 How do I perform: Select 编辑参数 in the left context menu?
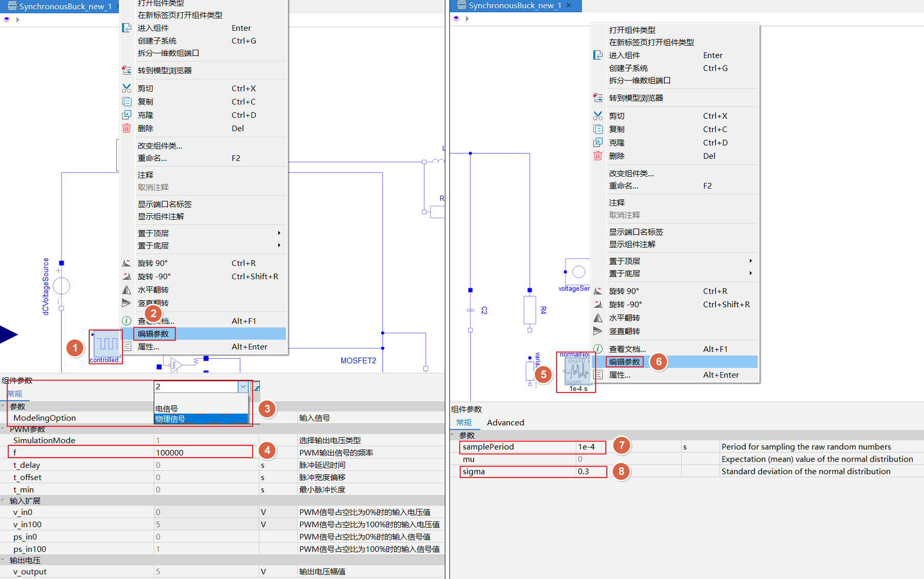click(154, 334)
